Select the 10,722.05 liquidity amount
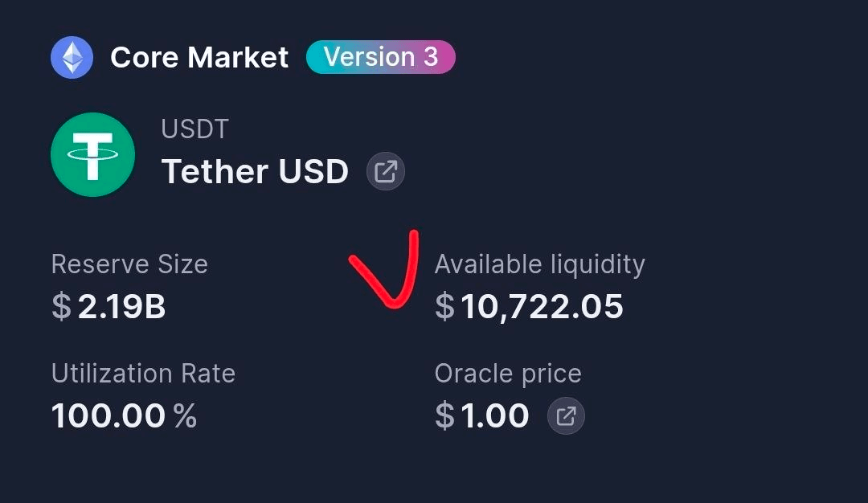The width and height of the screenshot is (868, 503). 542,307
